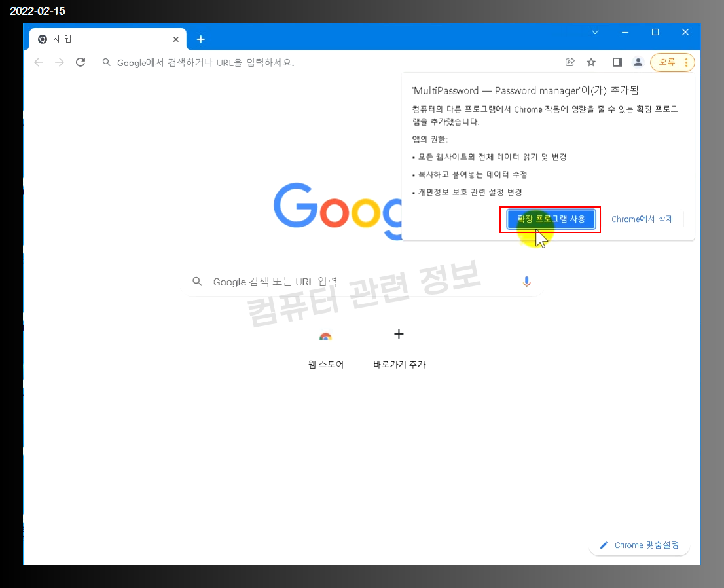Screen dimensions: 724x588
Task: Click the text 개인정보 보호 관련 설정 변경
Action: (470, 192)
